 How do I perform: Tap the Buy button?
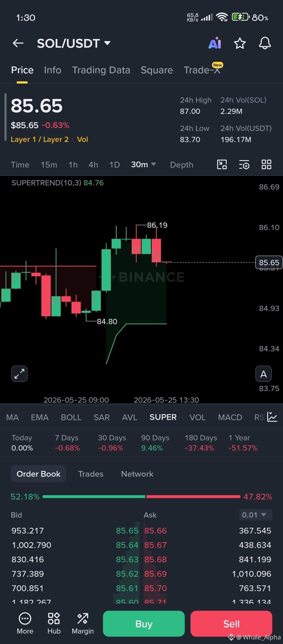(x=144, y=624)
